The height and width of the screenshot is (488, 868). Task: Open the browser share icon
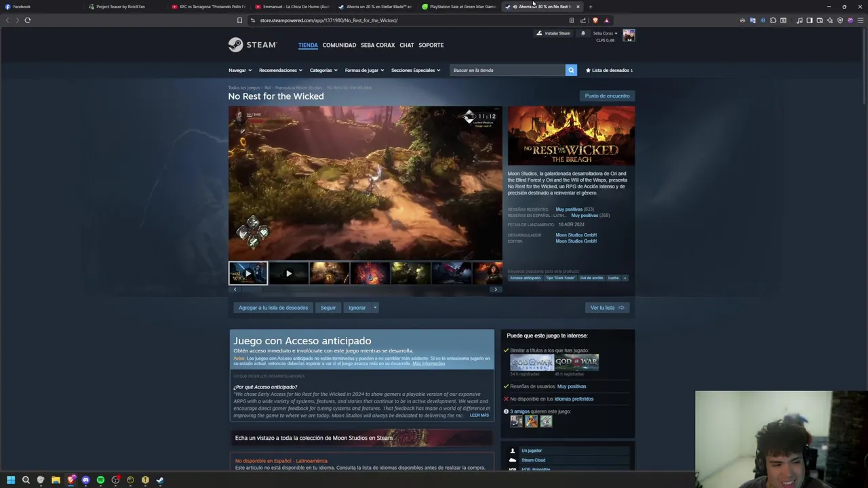[583, 20]
